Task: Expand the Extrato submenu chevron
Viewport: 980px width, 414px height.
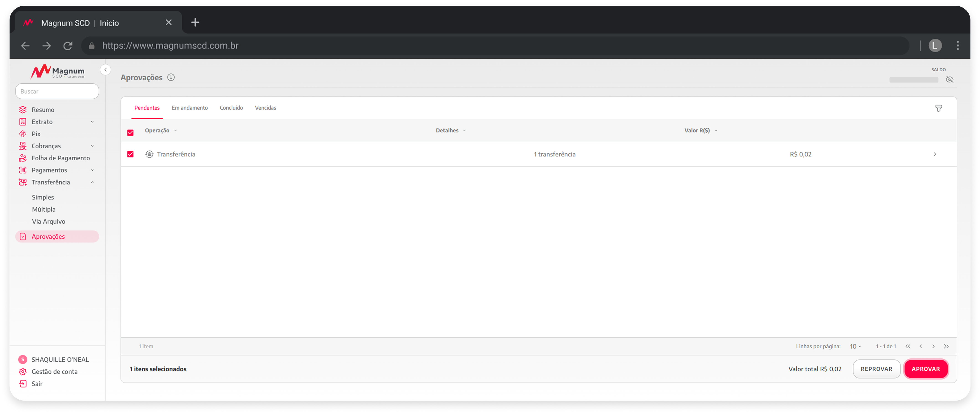Action: point(92,122)
